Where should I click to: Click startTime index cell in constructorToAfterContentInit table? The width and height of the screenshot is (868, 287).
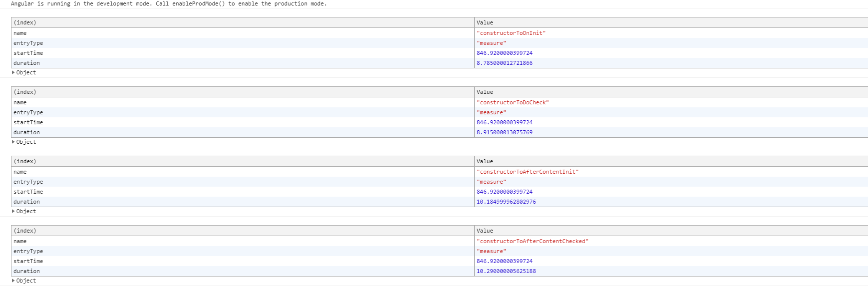[x=243, y=192]
